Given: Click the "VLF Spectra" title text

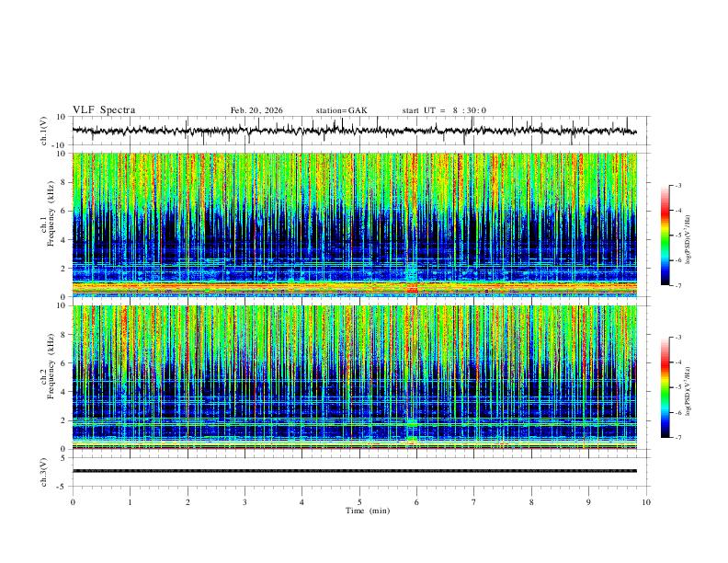Looking at the screenshot, I should [x=104, y=110].
